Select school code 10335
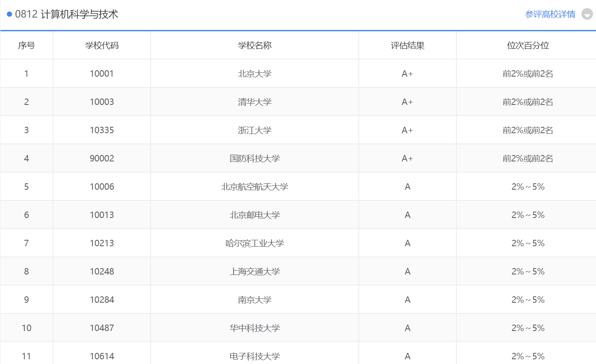 [102, 130]
